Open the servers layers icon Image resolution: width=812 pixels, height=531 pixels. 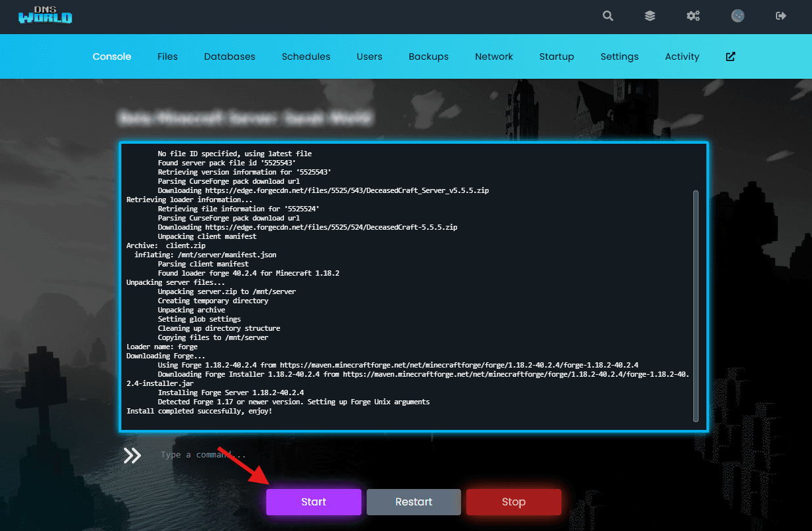650,16
